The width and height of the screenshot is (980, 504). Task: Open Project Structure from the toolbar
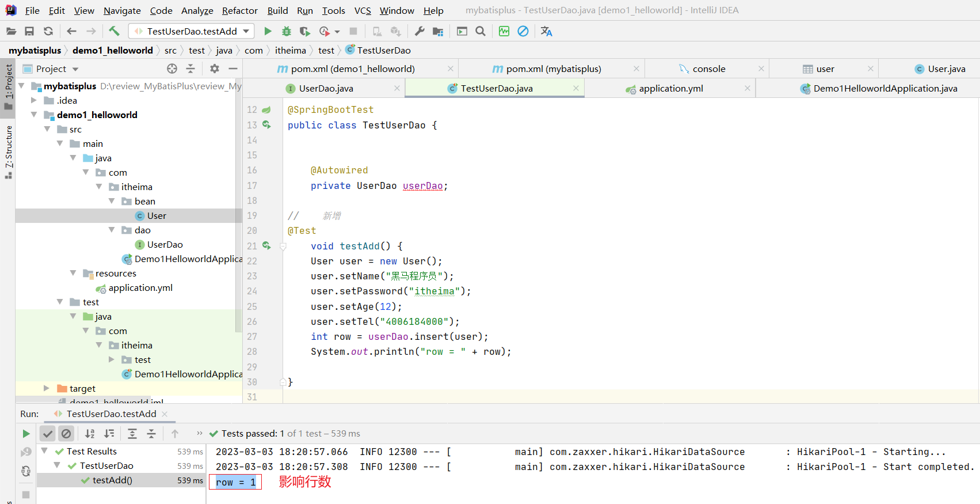[x=438, y=31]
